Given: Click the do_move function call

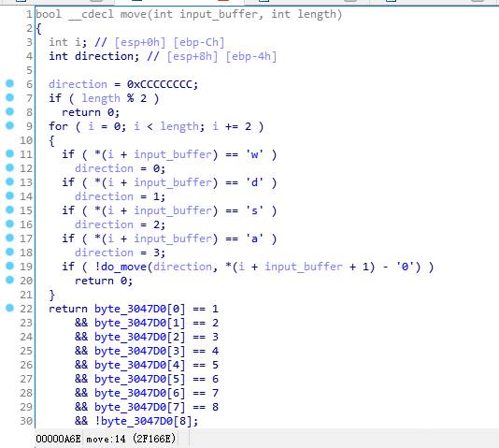Looking at the screenshot, I should [x=123, y=267].
